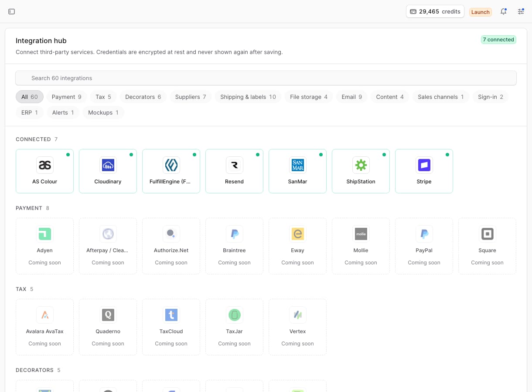Image resolution: width=532 pixels, height=392 pixels.
Task: Open the notifications bell
Action: point(503,11)
